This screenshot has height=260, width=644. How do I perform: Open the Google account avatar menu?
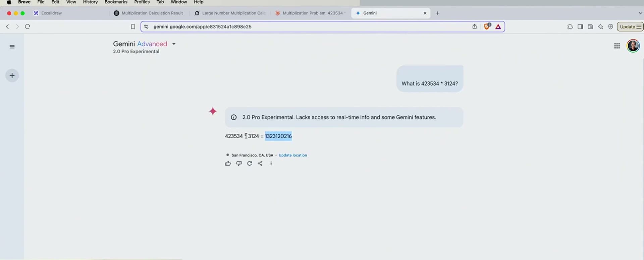click(x=633, y=46)
